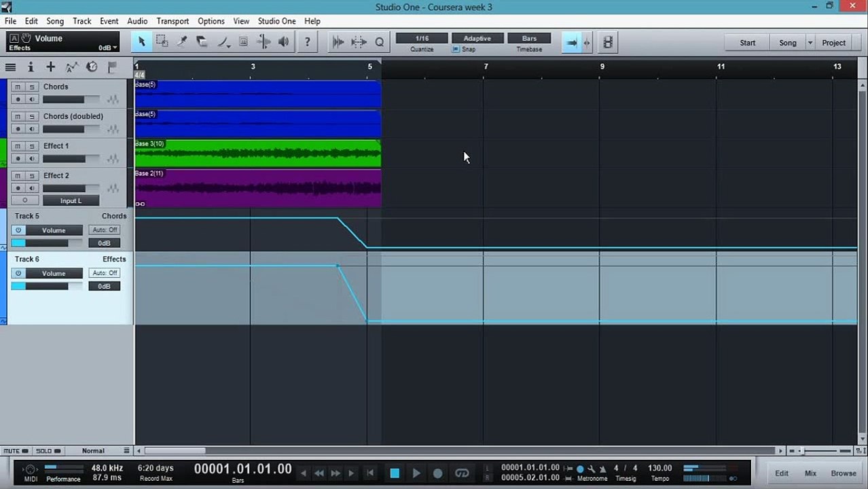Open the Browse panel
Viewport: 868px width, 489px height.
[x=844, y=473]
